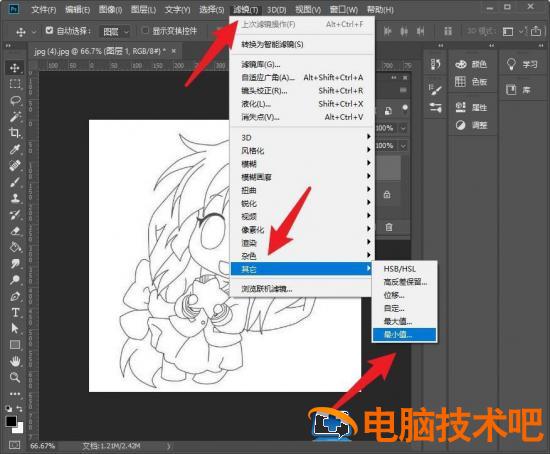This screenshot has height=454, width=550.
Task: Click the 66.67% zoom field
Action: pos(42,446)
